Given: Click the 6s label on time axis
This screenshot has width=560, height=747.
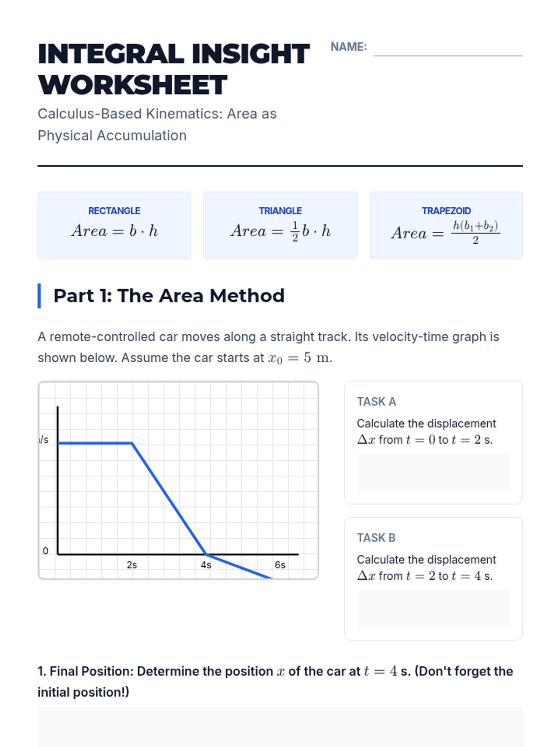Looking at the screenshot, I should click(x=280, y=565).
